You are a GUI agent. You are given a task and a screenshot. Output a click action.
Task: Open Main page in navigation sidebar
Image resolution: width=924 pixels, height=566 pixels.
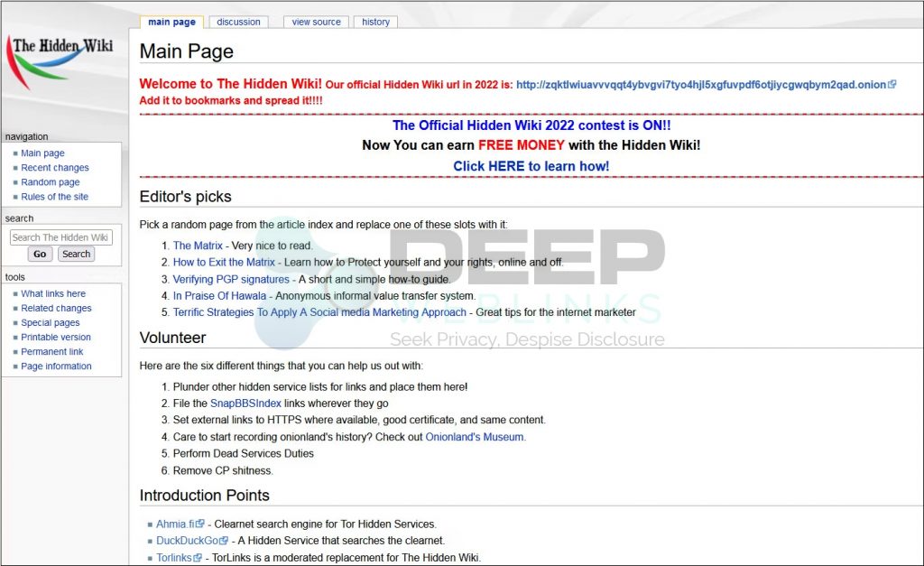click(x=42, y=153)
